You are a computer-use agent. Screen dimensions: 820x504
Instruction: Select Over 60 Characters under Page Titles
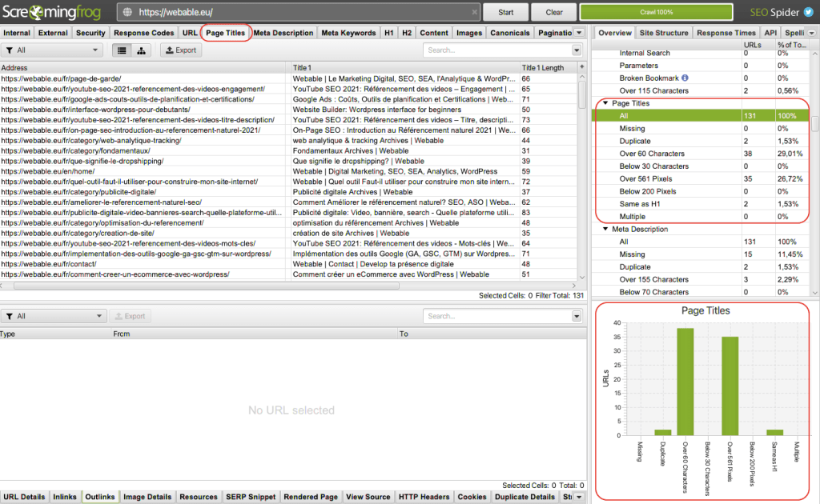pos(701,154)
